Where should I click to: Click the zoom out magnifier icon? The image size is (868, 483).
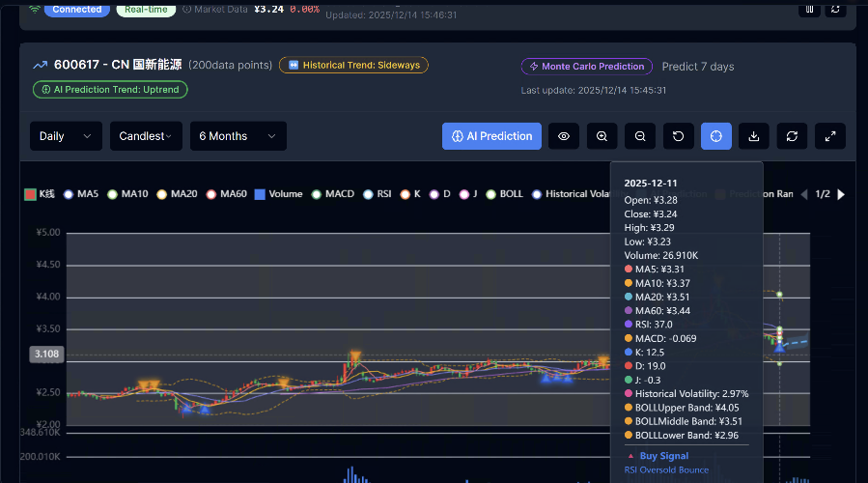click(640, 136)
